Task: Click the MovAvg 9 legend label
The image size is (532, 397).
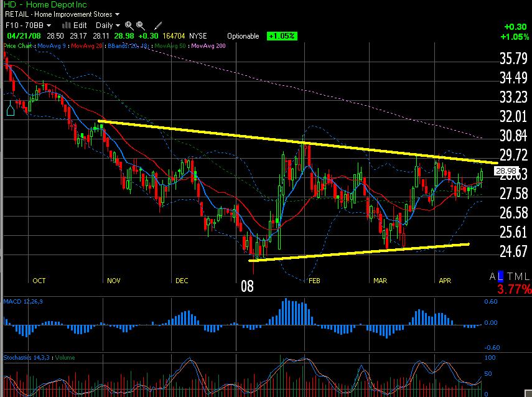Action: pyautogui.click(x=52, y=46)
